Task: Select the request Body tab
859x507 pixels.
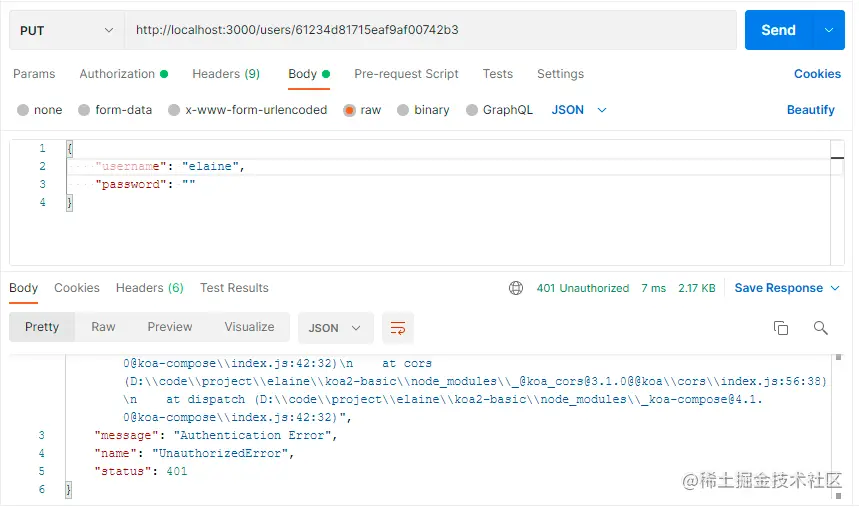Action: (x=309, y=74)
